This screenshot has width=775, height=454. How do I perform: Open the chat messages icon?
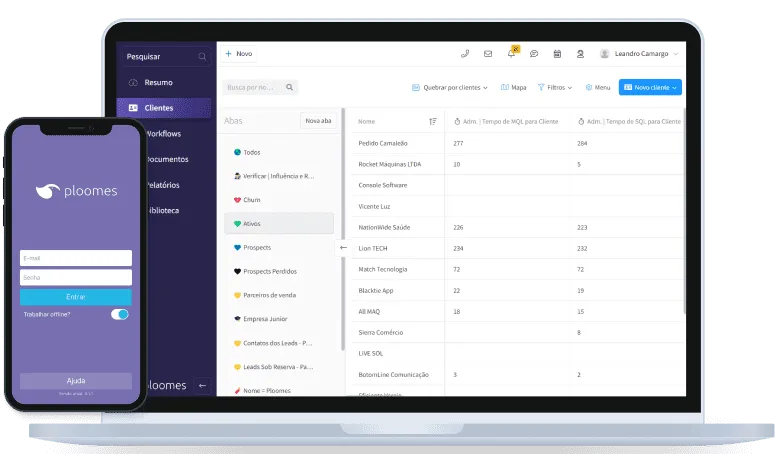point(534,54)
